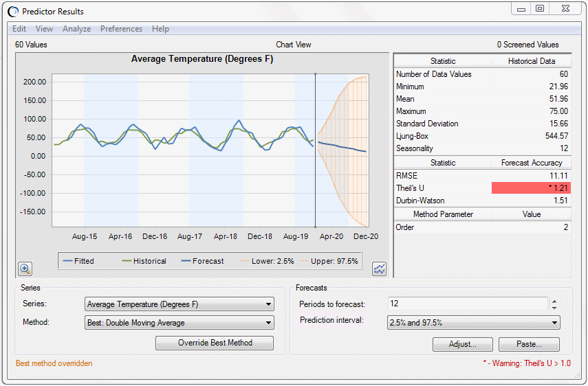The image size is (588, 386).
Task: Click the Number of Data Values row
Action: click(x=482, y=74)
